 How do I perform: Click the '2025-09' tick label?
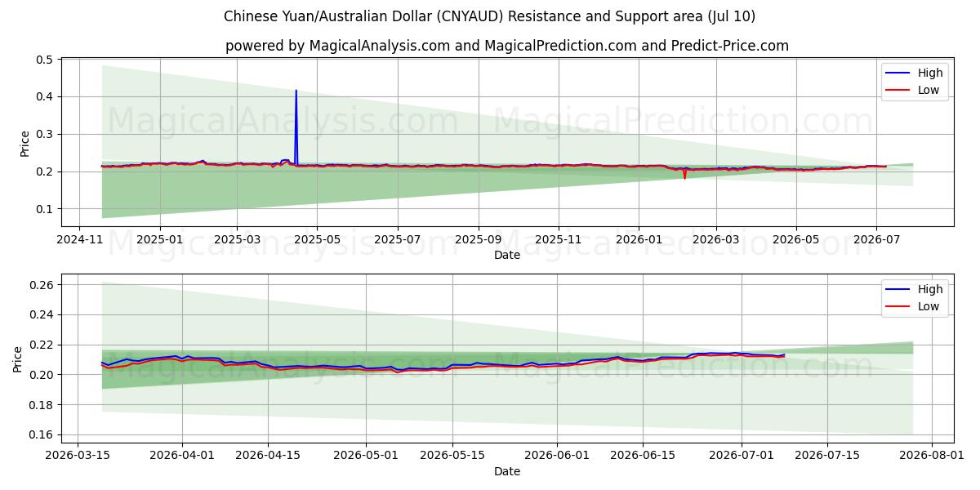[x=478, y=239]
